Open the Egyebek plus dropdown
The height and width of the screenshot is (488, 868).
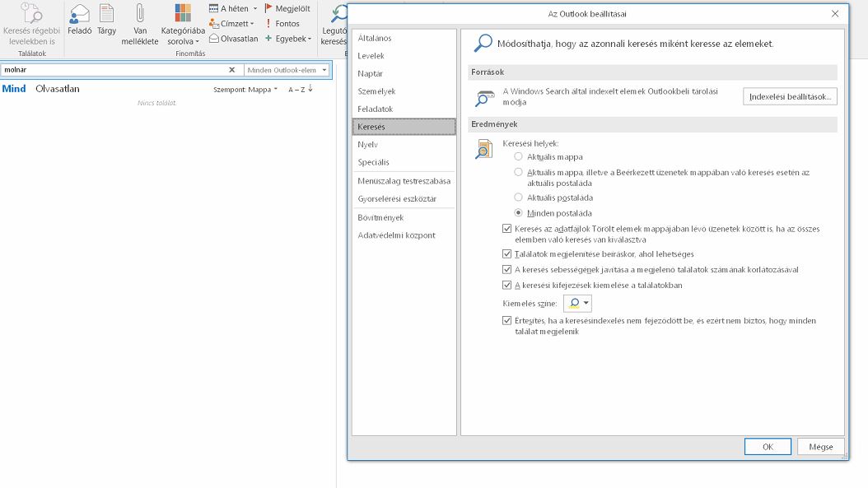288,39
